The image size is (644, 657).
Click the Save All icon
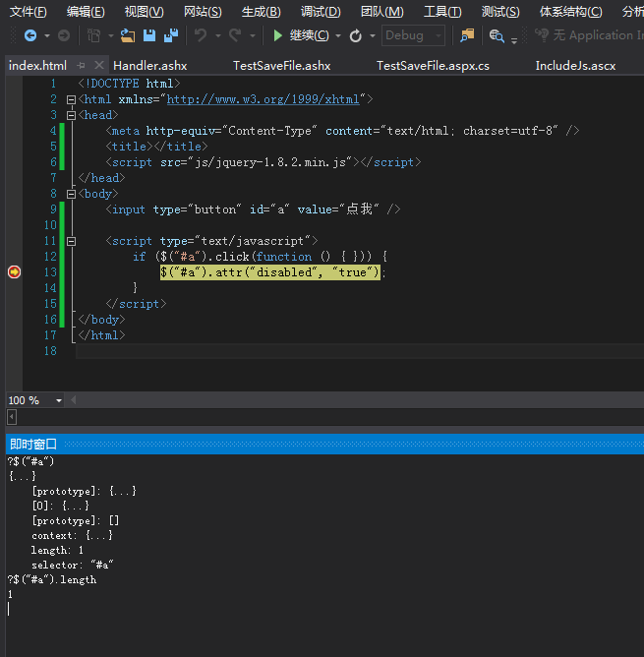pyautogui.click(x=171, y=35)
